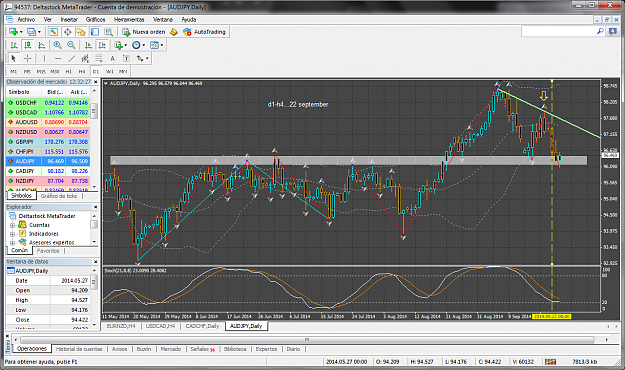The width and height of the screenshot is (625, 370).
Task: Toggle the Data Window panel
Action: pos(67,32)
